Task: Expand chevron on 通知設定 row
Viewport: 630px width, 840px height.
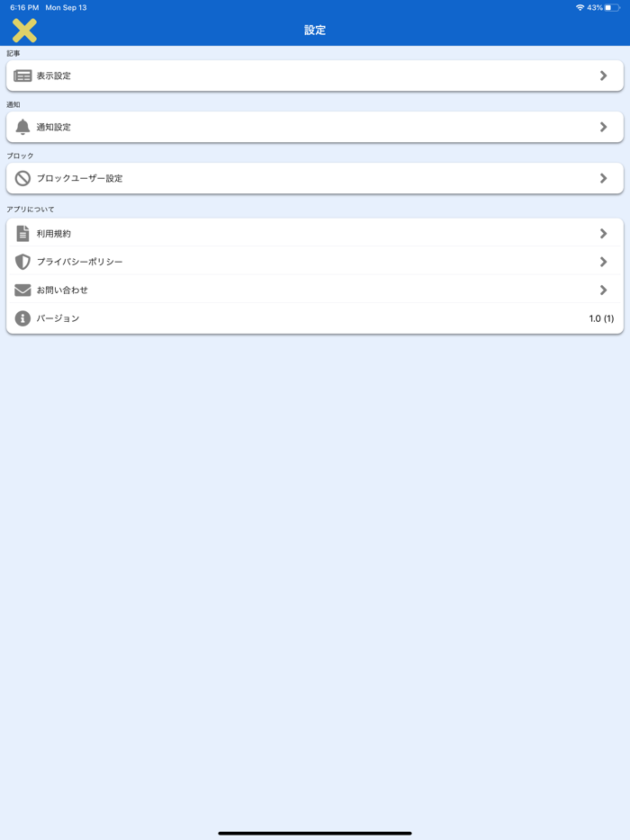Action: pyautogui.click(x=603, y=128)
